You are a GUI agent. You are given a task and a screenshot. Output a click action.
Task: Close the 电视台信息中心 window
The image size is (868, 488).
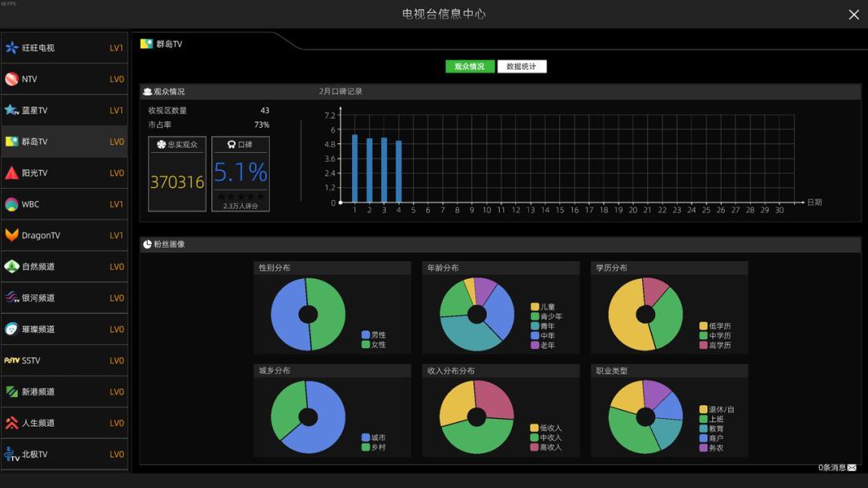(x=854, y=14)
